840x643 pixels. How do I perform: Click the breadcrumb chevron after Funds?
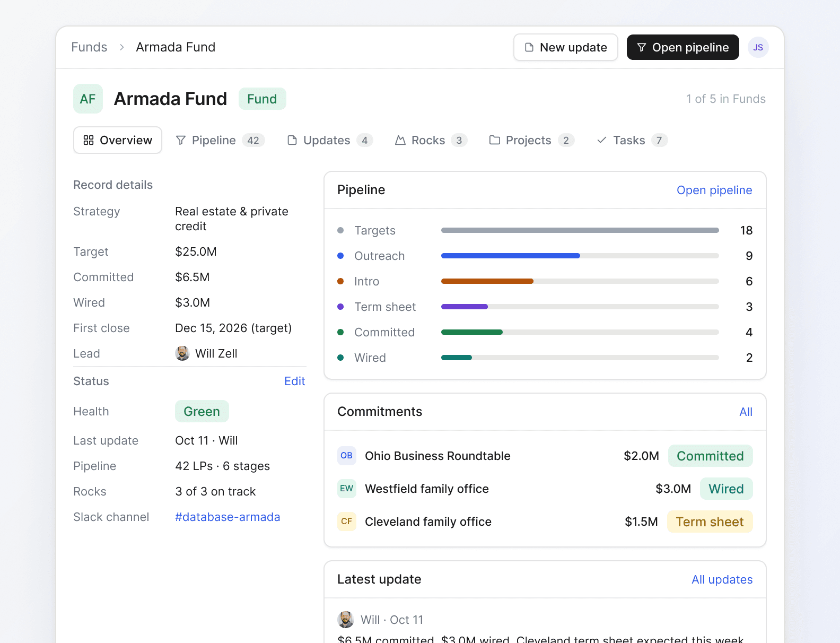pos(121,47)
